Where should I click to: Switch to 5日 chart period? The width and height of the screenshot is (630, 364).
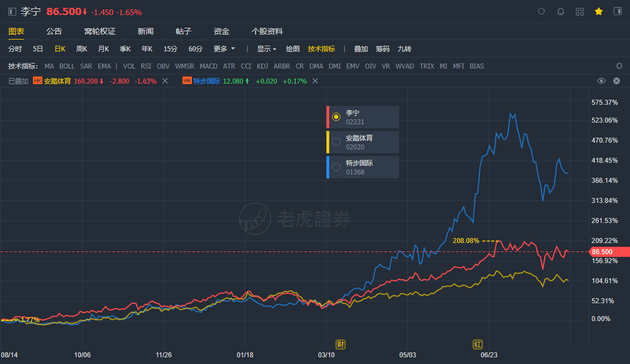pyautogui.click(x=38, y=49)
